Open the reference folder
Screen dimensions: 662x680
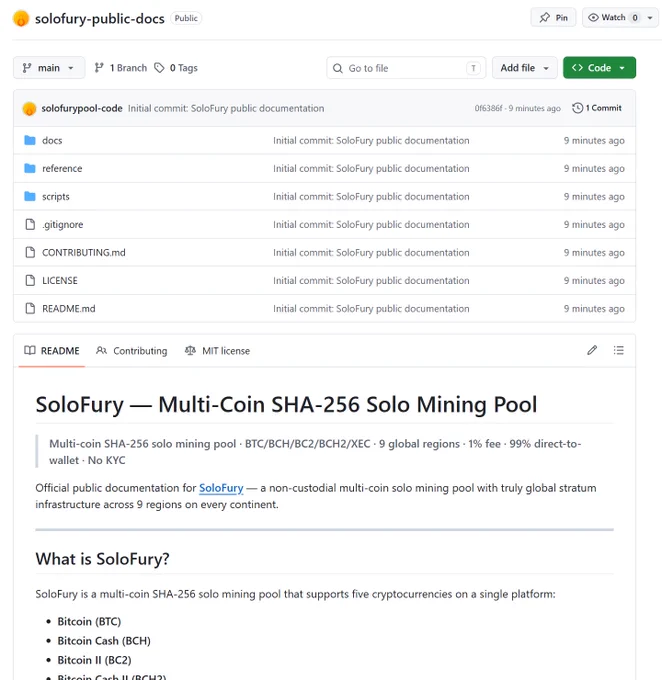coord(62,168)
